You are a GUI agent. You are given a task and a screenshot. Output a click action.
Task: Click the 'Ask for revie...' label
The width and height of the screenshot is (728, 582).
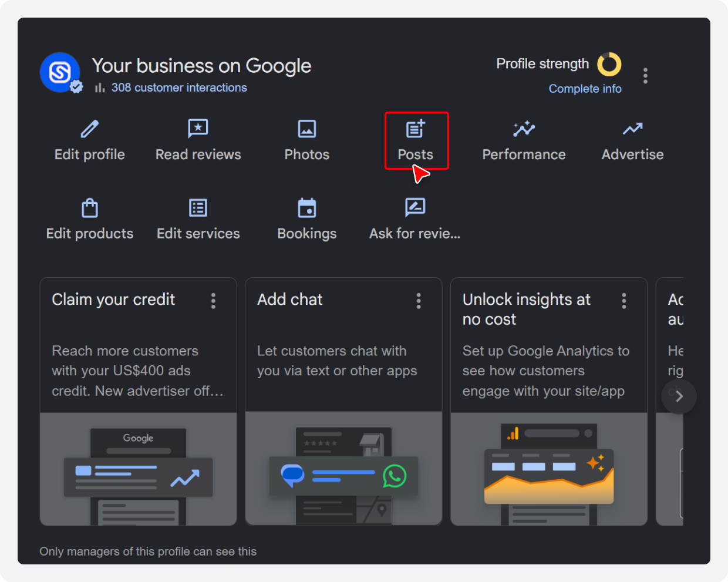pyautogui.click(x=415, y=234)
